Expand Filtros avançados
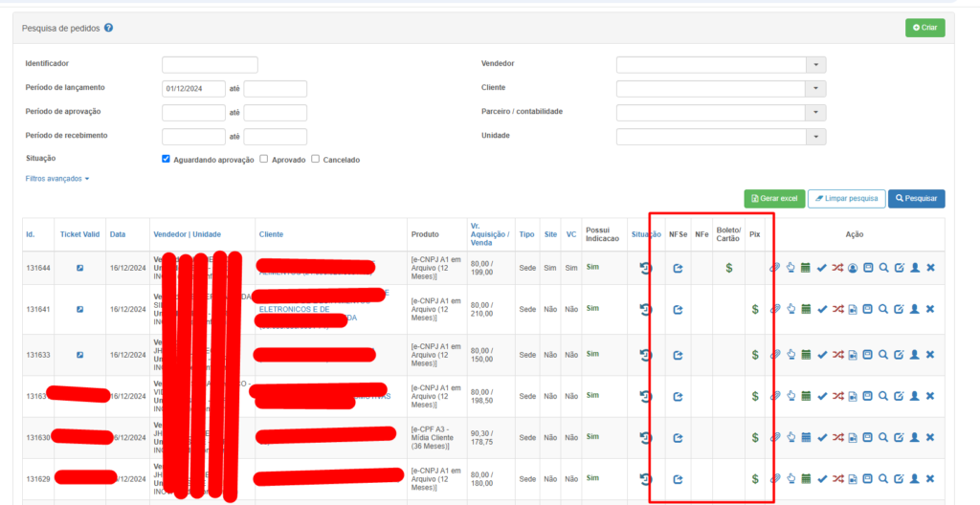 click(x=57, y=179)
